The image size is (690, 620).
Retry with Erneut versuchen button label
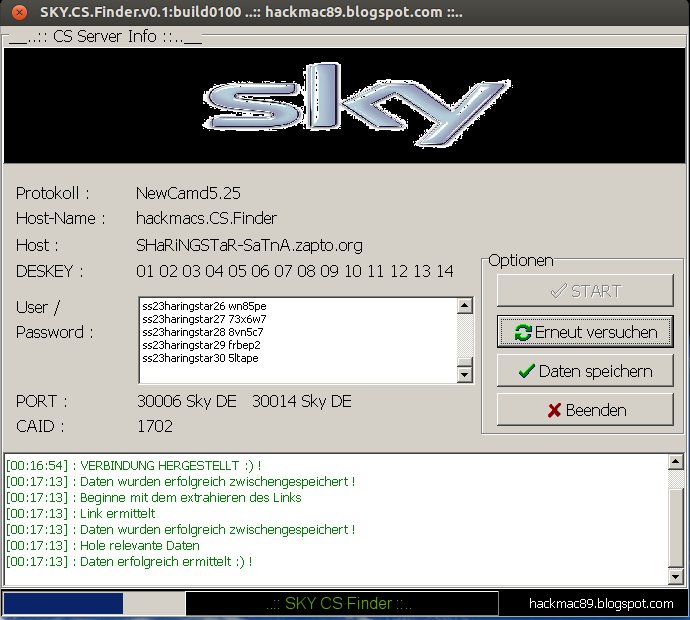coord(596,332)
